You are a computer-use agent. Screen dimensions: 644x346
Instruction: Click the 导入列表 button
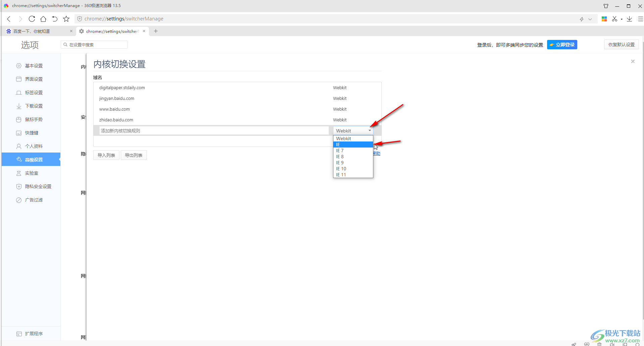(x=106, y=155)
